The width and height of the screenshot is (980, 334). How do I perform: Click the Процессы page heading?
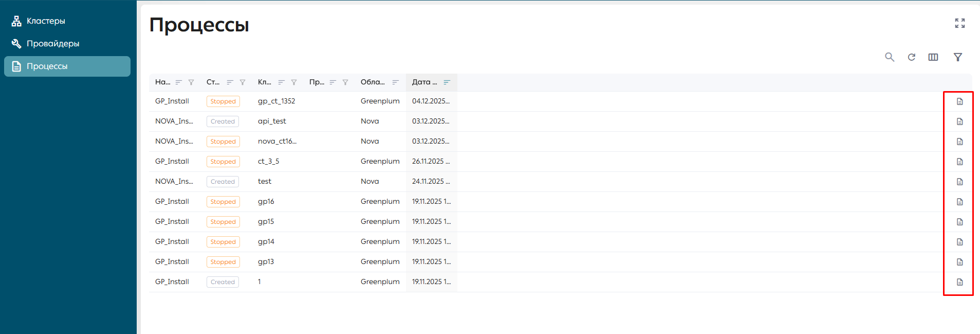[199, 25]
